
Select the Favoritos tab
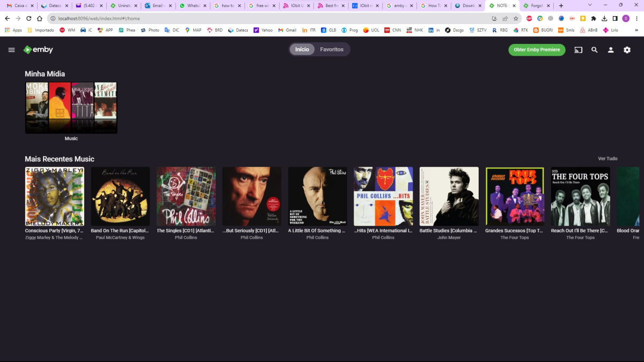click(332, 49)
